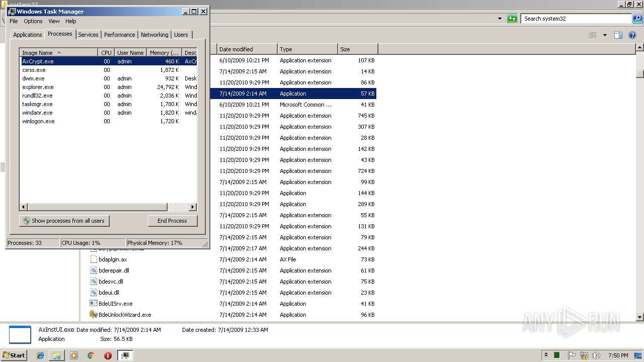
Task: Select the BdeUISrv.exe file icon
Action: pos(94,304)
